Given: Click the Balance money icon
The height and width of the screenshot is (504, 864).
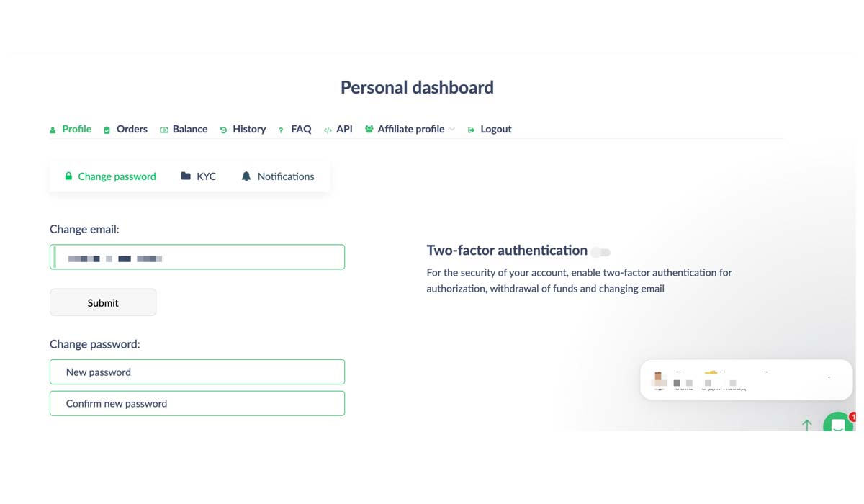Looking at the screenshot, I should [163, 130].
